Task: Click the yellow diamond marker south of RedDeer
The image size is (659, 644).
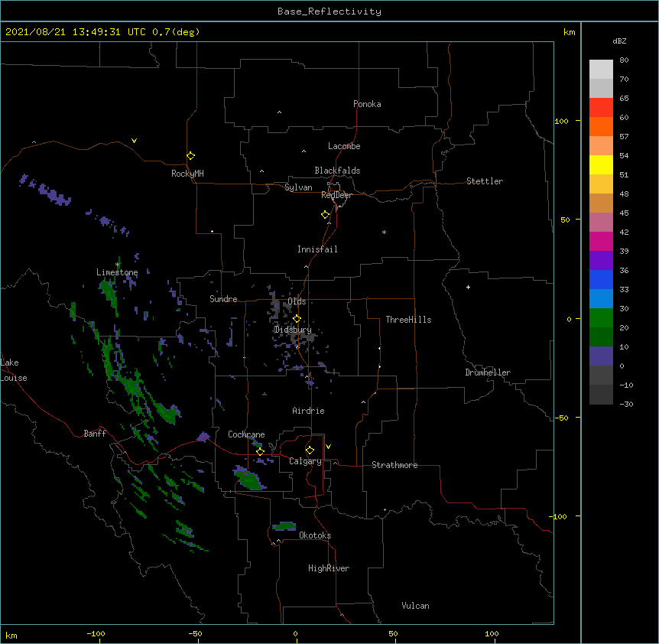Action: (x=325, y=215)
